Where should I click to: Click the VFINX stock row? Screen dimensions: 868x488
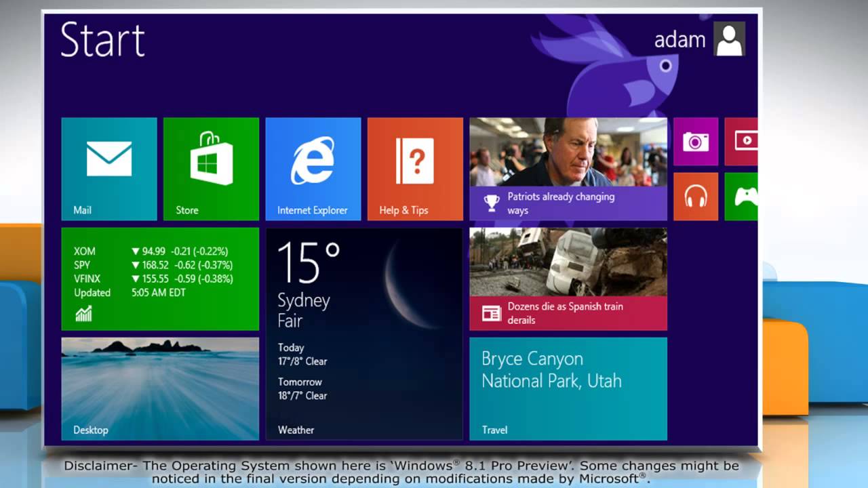[153, 279]
